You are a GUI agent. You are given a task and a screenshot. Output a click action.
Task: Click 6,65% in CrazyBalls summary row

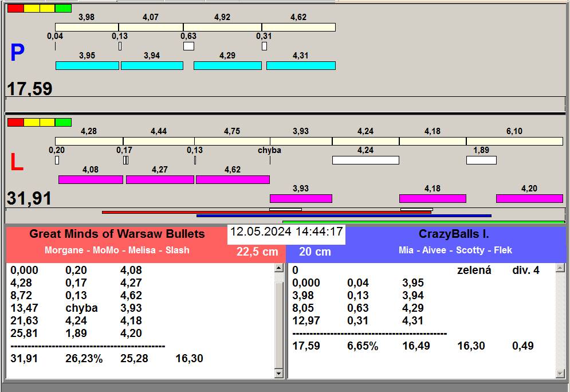point(363,346)
